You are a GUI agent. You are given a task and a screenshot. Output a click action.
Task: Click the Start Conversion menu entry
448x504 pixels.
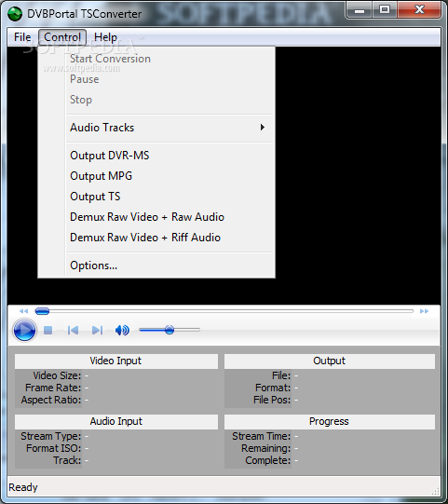tap(170, 59)
